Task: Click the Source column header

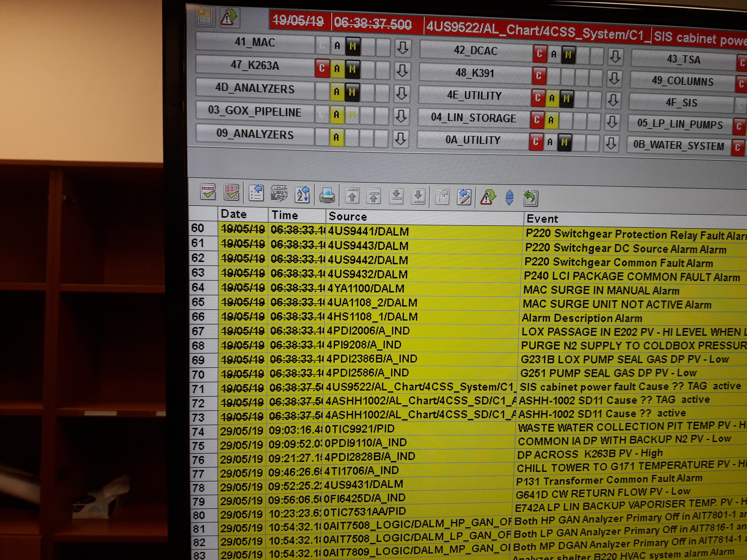Action: [348, 216]
